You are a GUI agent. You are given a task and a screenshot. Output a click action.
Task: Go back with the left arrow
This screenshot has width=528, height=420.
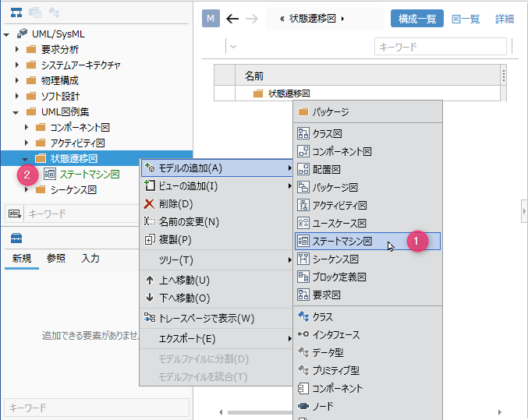(232, 19)
